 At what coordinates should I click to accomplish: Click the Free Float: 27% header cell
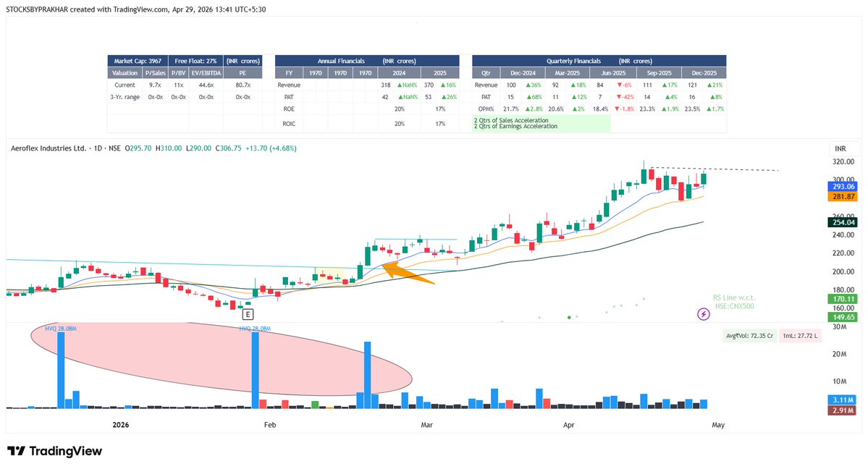(x=195, y=61)
